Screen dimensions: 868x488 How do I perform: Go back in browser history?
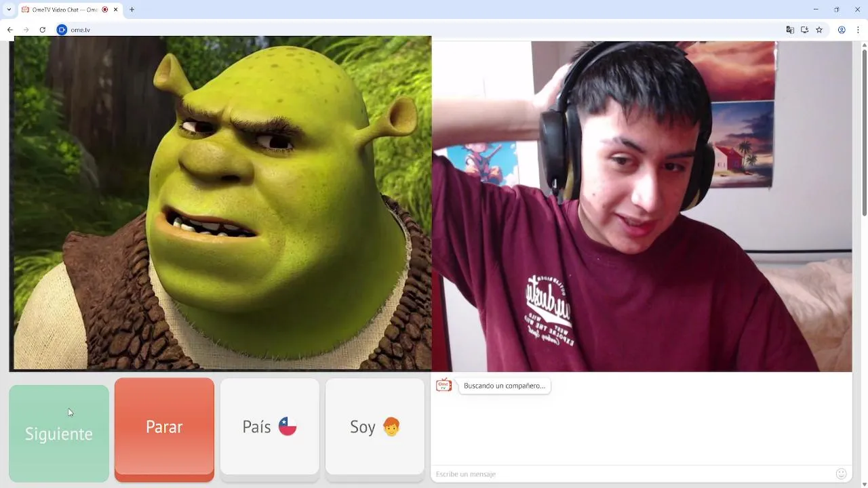click(x=9, y=30)
